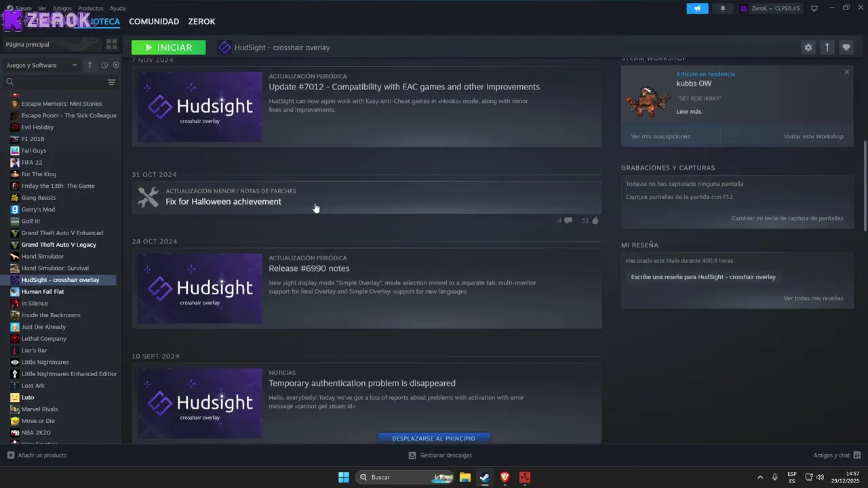The width and height of the screenshot is (868, 488).
Task: Open Brave browser from the taskbar
Action: click(x=505, y=477)
